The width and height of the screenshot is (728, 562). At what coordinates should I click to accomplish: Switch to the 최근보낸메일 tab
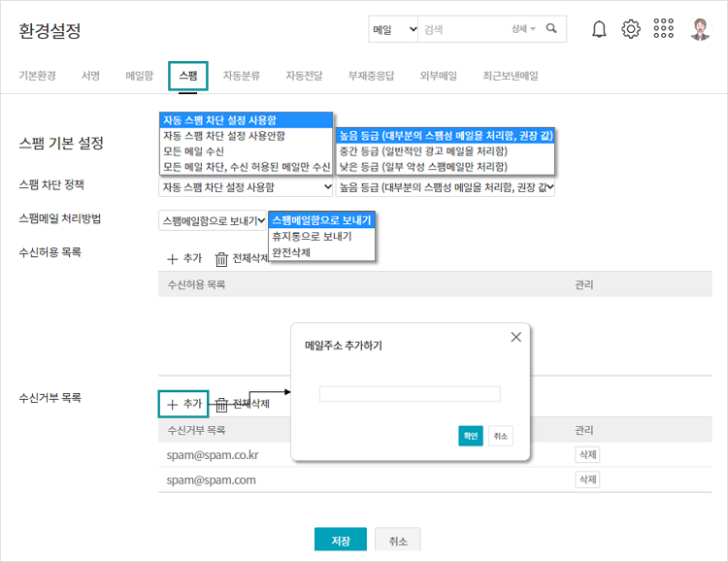(x=511, y=76)
